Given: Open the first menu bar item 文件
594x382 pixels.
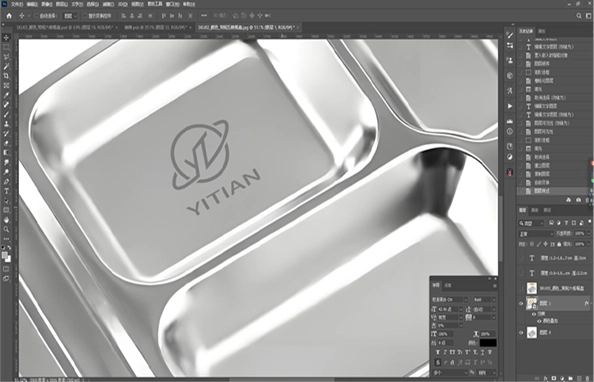Looking at the screenshot, I should pos(16,4).
